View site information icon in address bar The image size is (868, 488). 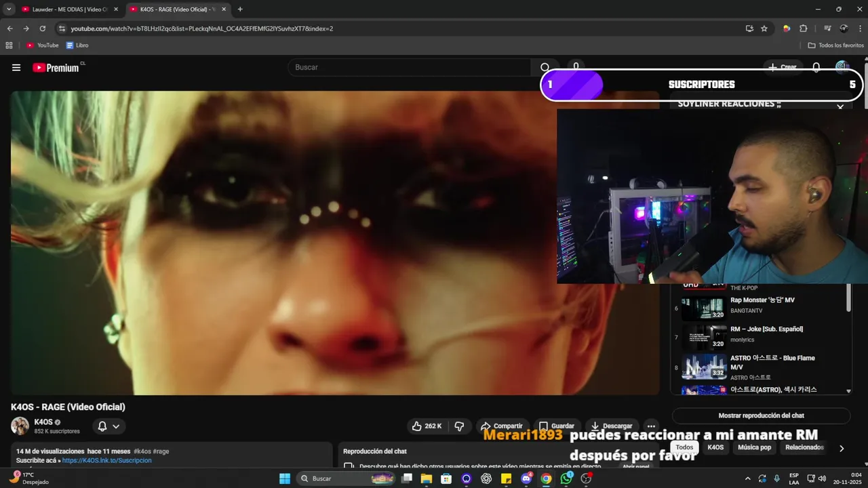click(62, 28)
